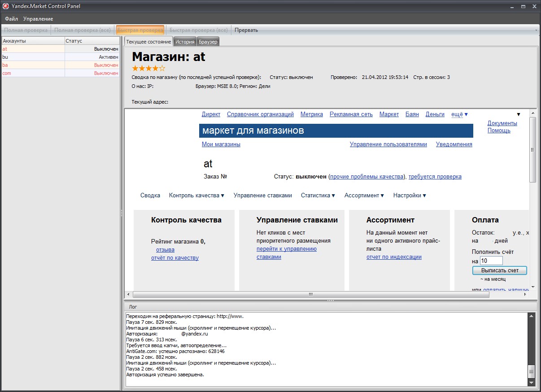Click the highlighted Быстрая проверка button

coord(140,30)
